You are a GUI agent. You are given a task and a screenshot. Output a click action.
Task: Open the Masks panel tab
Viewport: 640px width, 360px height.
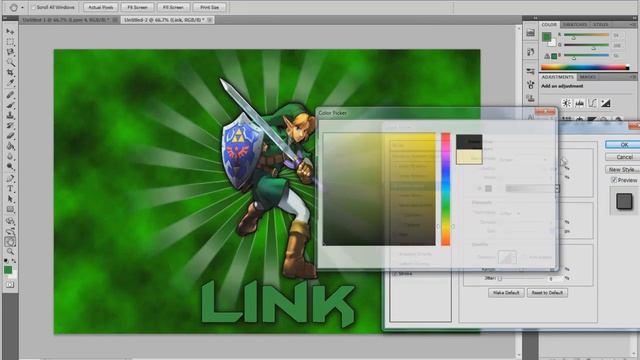coord(587,77)
